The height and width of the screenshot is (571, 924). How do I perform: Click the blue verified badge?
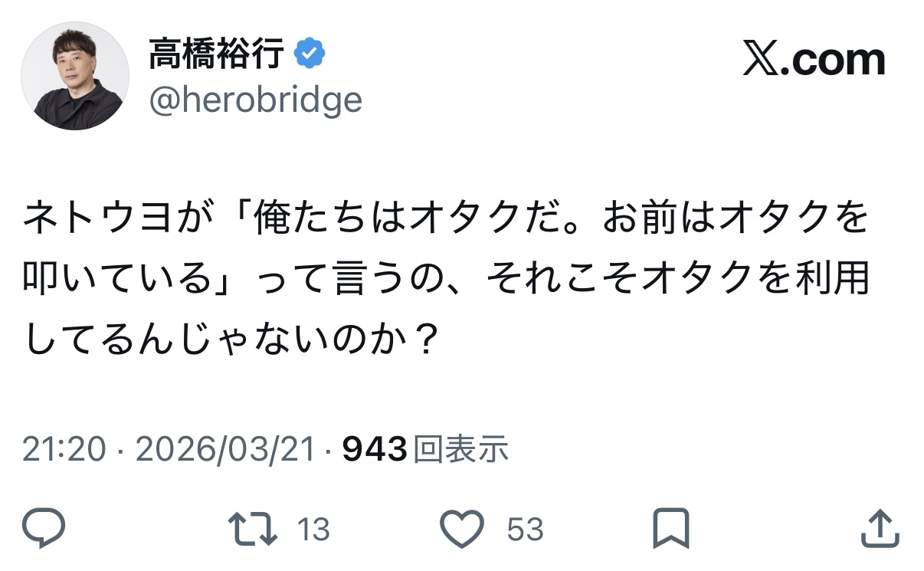click(x=310, y=54)
